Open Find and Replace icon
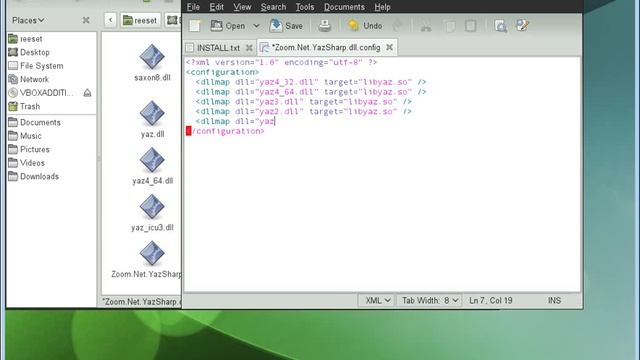640x360 pixels. tap(522, 26)
